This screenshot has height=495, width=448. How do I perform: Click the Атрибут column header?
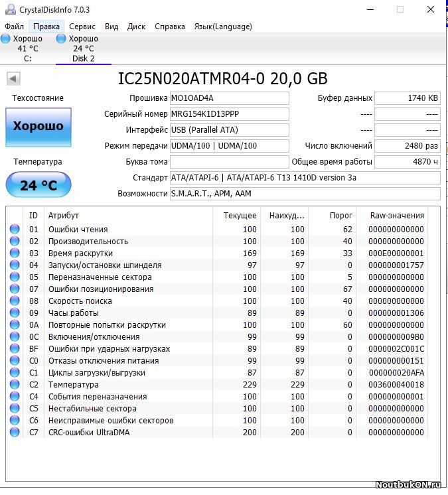coord(129,215)
